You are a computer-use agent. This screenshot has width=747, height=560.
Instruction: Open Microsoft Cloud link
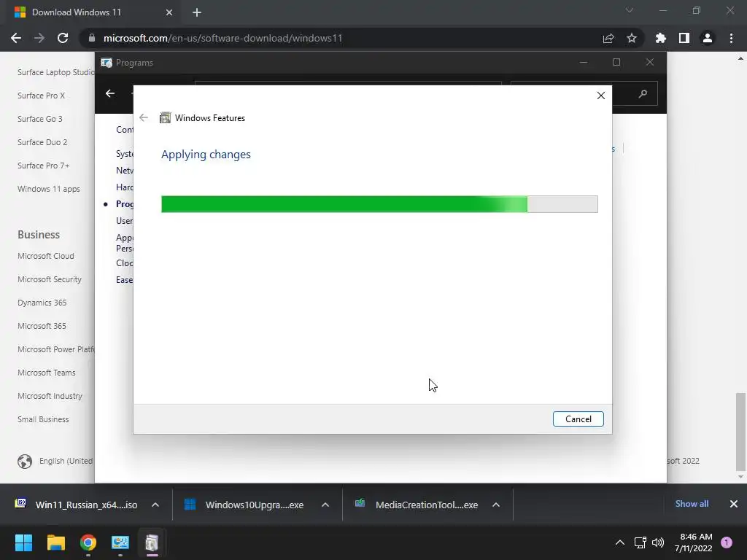pos(46,256)
